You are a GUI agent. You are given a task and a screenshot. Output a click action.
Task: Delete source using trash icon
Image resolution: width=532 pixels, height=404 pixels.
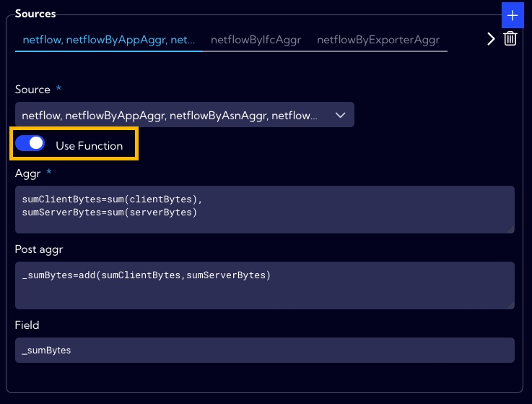[x=510, y=38]
